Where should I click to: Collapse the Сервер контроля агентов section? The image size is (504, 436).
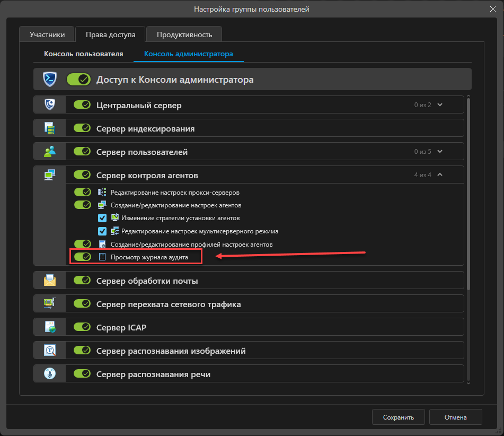pyautogui.click(x=440, y=175)
